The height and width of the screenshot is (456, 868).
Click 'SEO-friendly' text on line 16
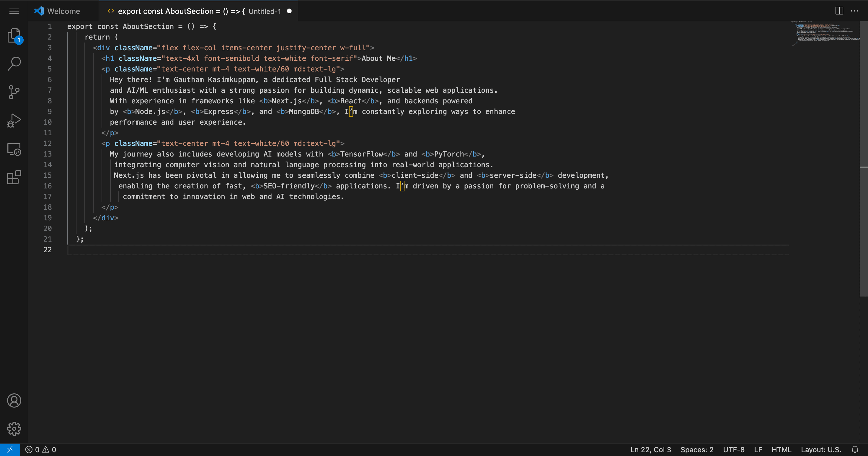[289, 186]
